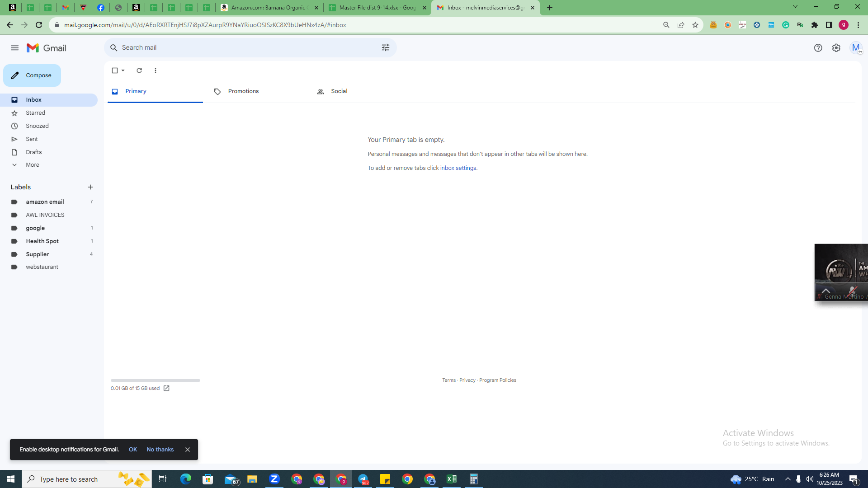Tick the select-all messages checkbox
The image size is (868, 488).
(115, 70)
